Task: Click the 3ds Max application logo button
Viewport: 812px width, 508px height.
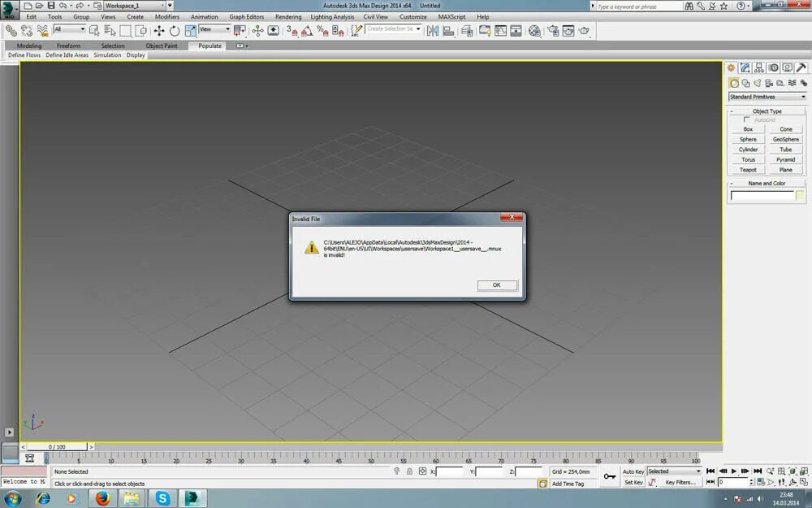Action: click(x=9, y=10)
